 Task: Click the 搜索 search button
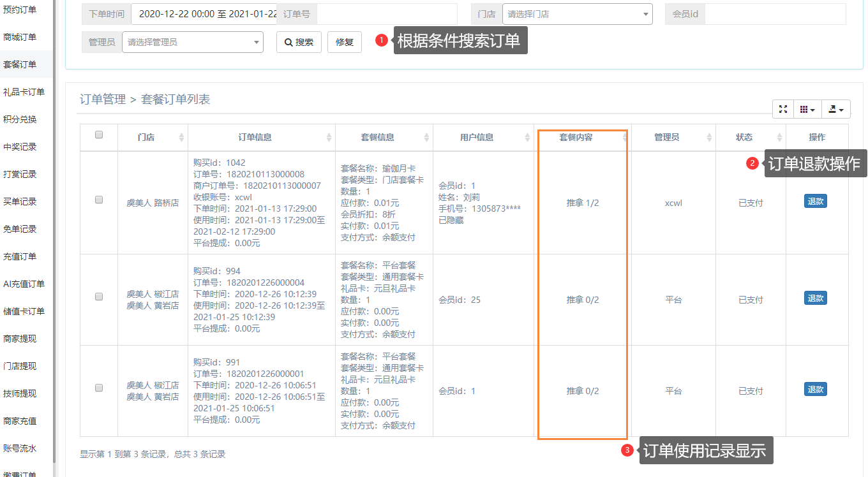coord(299,42)
